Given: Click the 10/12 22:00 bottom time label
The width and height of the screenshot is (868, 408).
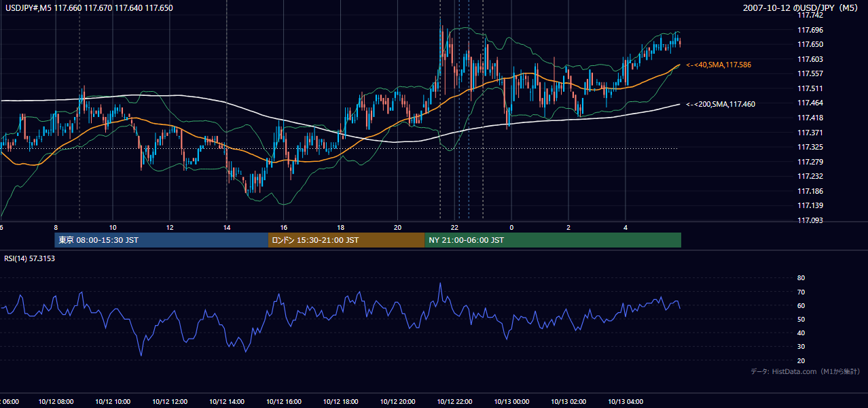Looking at the screenshot, I should coord(454,402).
